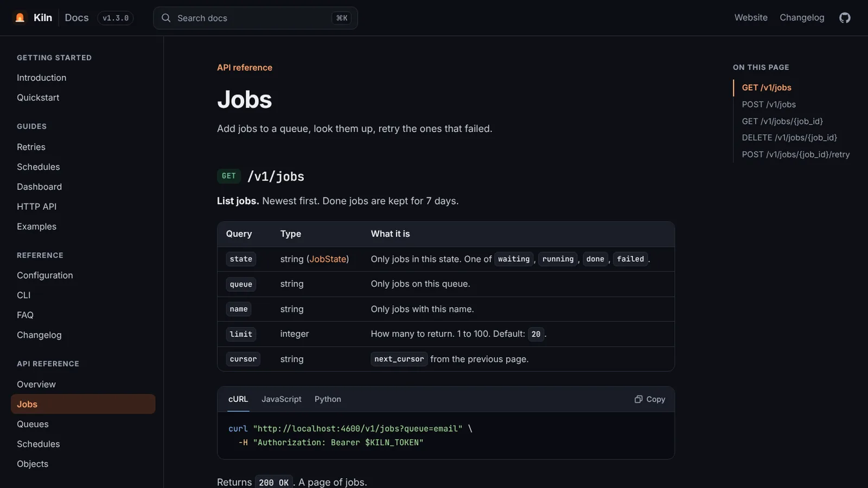868x488 pixels.
Task: Open the FAQ page
Action: click(x=25, y=315)
